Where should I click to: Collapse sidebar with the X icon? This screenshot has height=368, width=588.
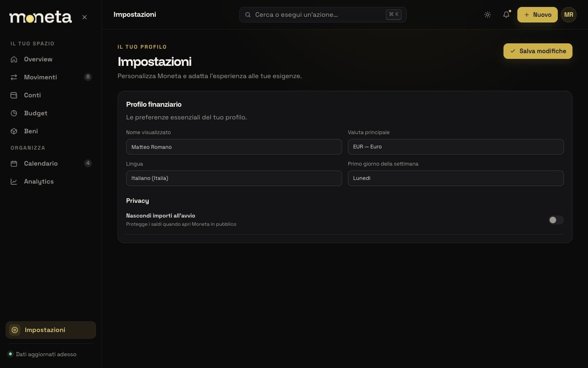(x=85, y=17)
